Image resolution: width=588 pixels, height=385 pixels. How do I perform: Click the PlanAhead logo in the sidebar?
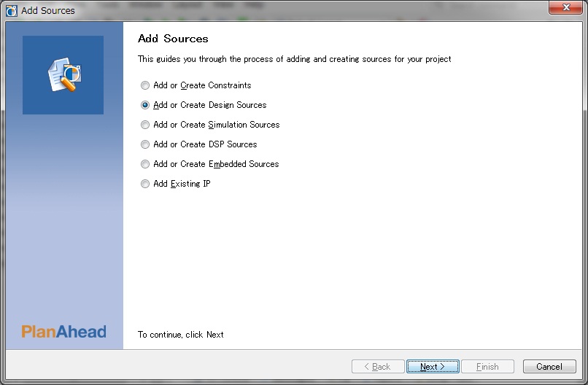[63, 332]
